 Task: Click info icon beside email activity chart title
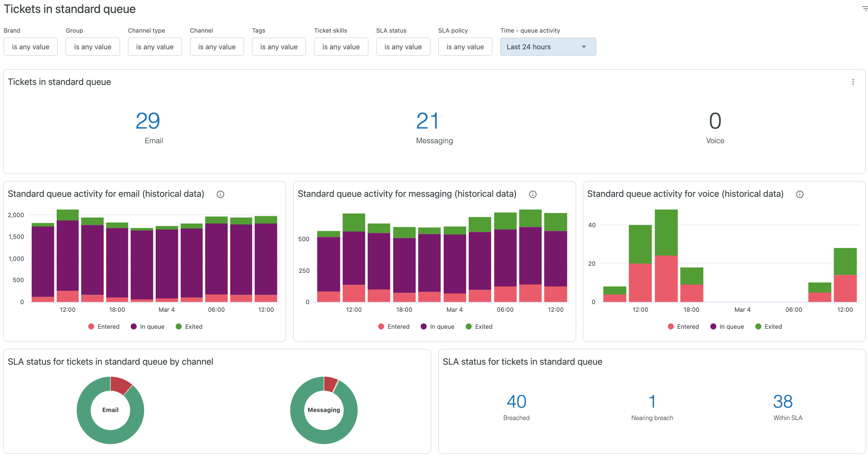click(x=220, y=194)
